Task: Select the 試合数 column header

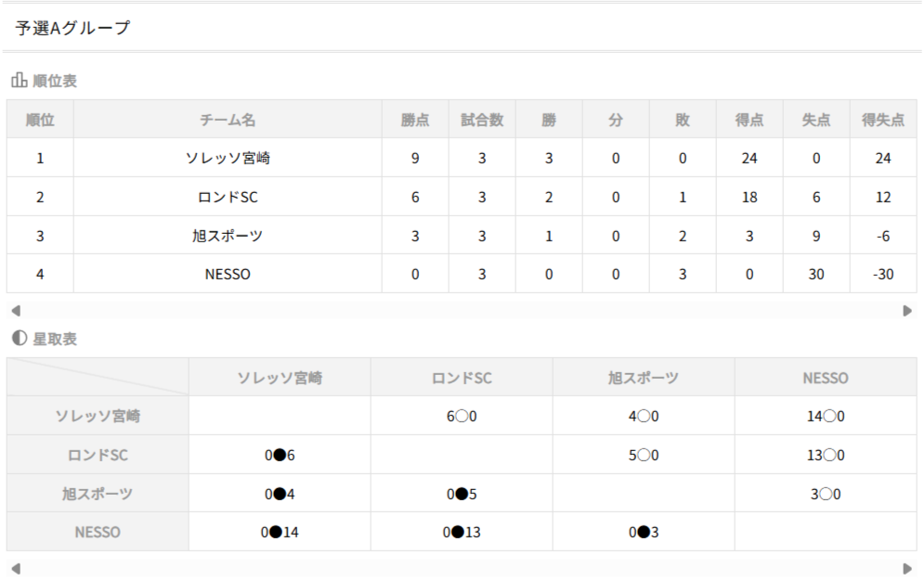Action: pyautogui.click(x=482, y=120)
